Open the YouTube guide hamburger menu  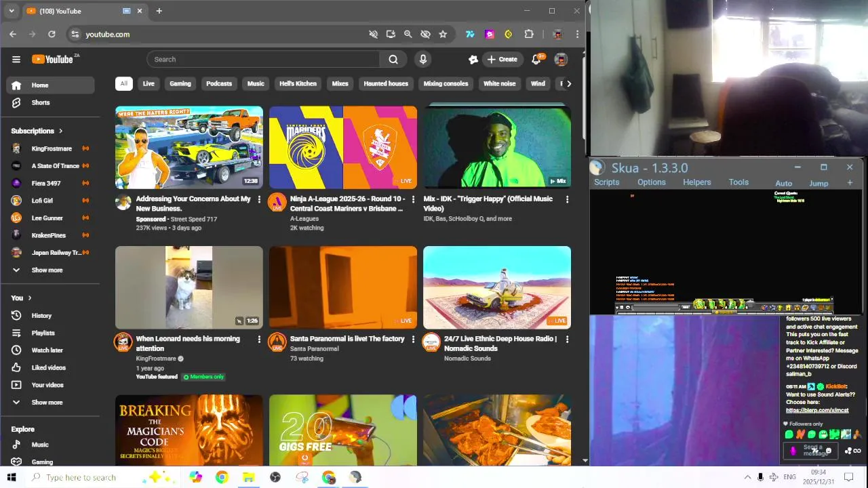(x=16, y=59)
